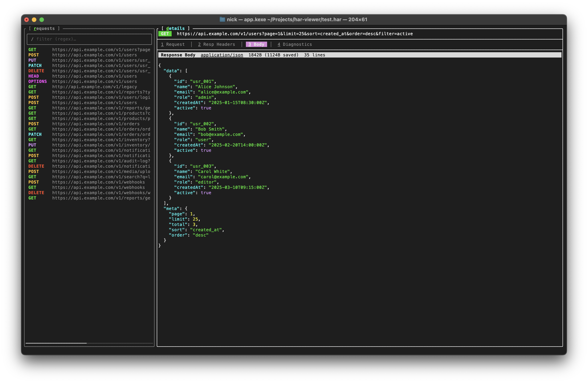The image size is (588, 383).
Task: Select the GET /v1/inventory? request
Action: point(89,140)
